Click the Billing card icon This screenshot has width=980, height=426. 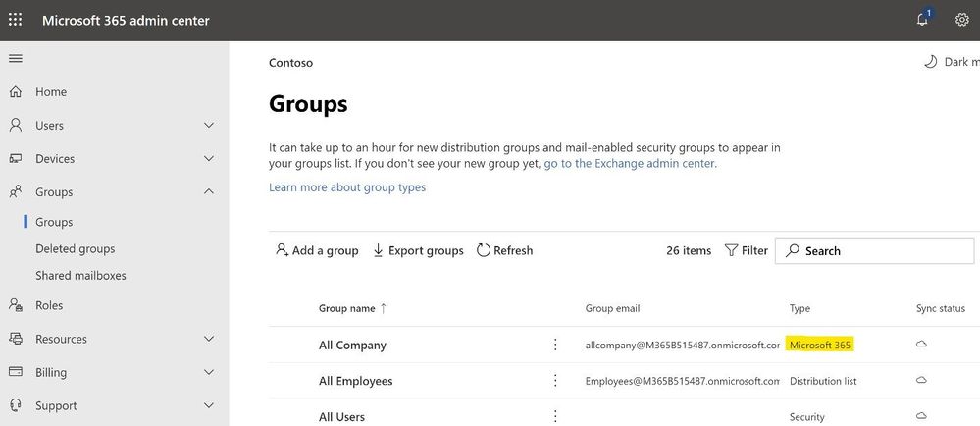16,372
